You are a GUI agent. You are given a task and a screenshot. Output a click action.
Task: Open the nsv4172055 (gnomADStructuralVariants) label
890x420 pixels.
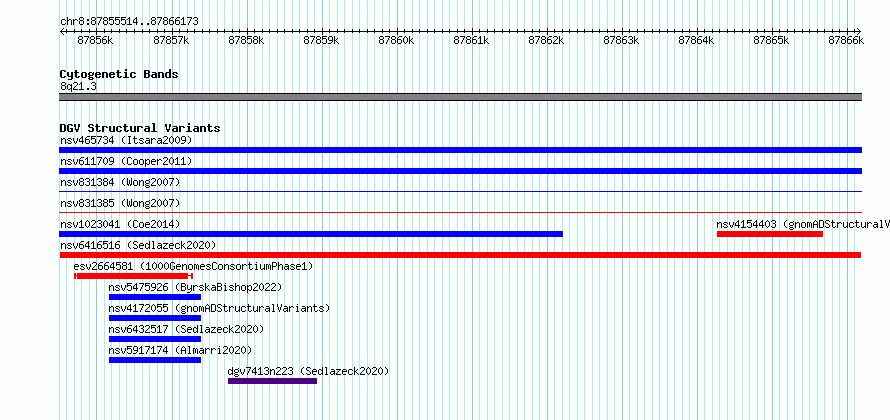[219, 308]
